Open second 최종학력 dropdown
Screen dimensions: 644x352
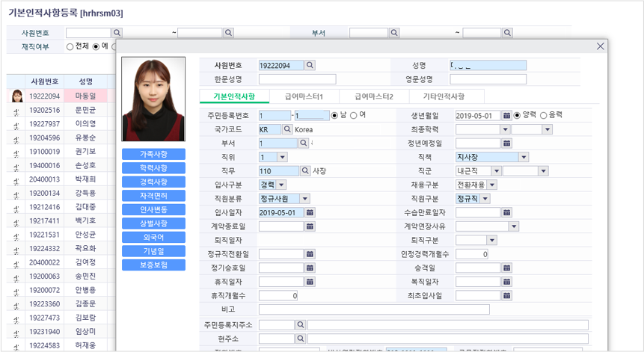pos(548,129)
